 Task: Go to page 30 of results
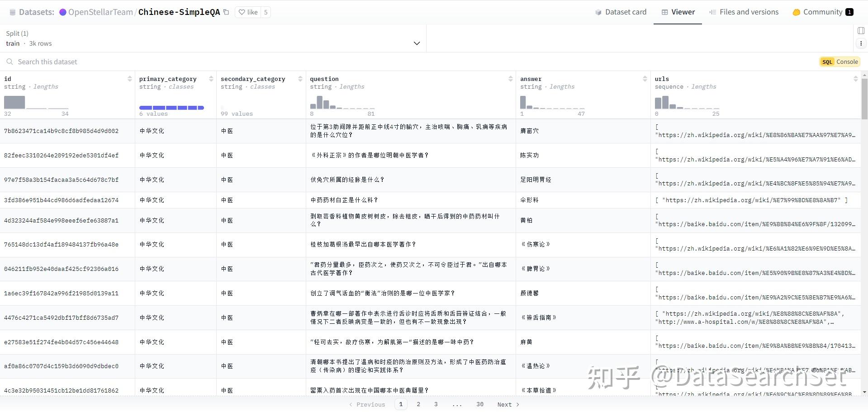point(479,404)
